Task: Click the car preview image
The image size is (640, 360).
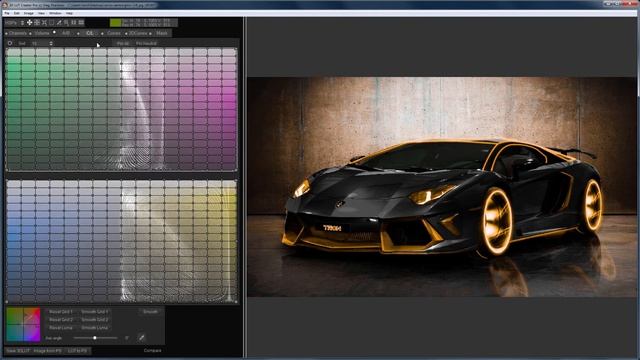Action: 442,187
